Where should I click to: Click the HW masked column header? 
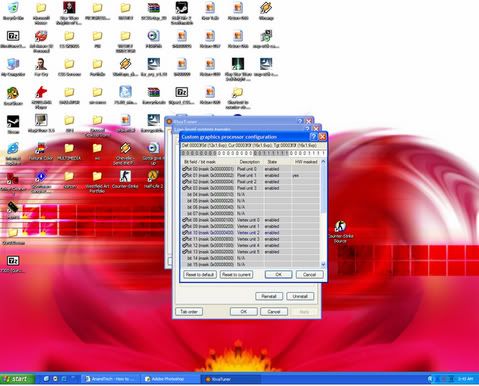click(306, 162)
